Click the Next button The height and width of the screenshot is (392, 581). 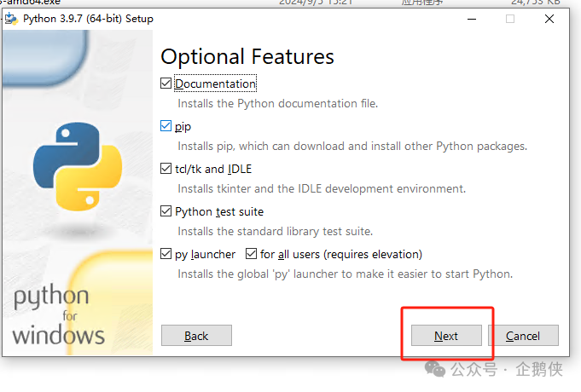[446, 336]
